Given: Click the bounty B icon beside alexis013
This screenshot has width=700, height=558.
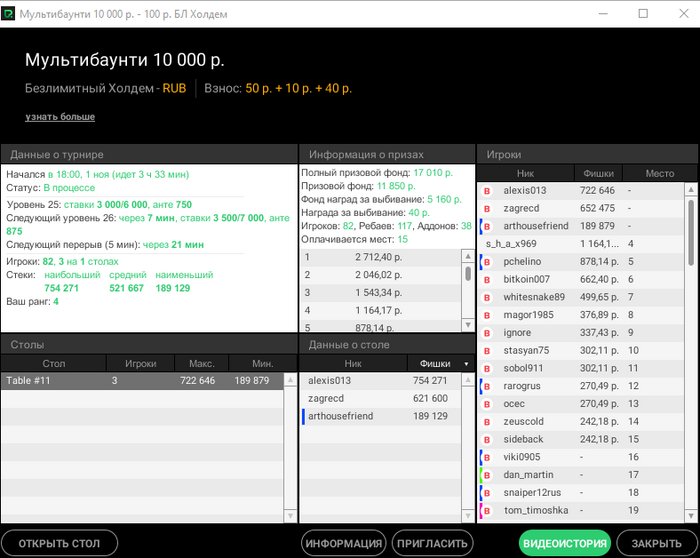Looking at the screenshot, I should 487,191.
